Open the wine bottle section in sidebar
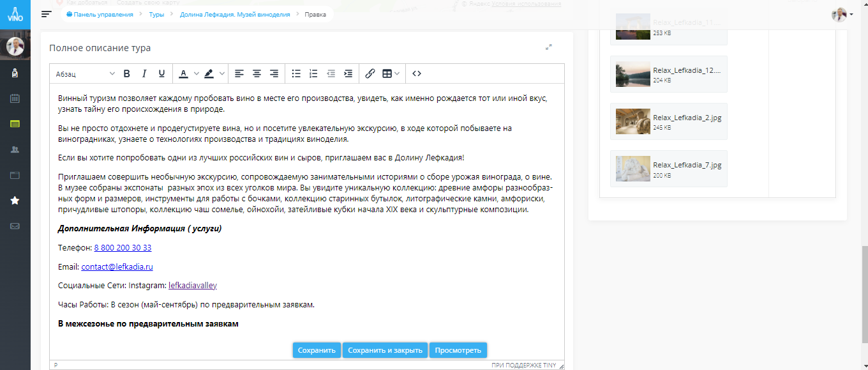 pyautogui.click(x=15, y=73)
